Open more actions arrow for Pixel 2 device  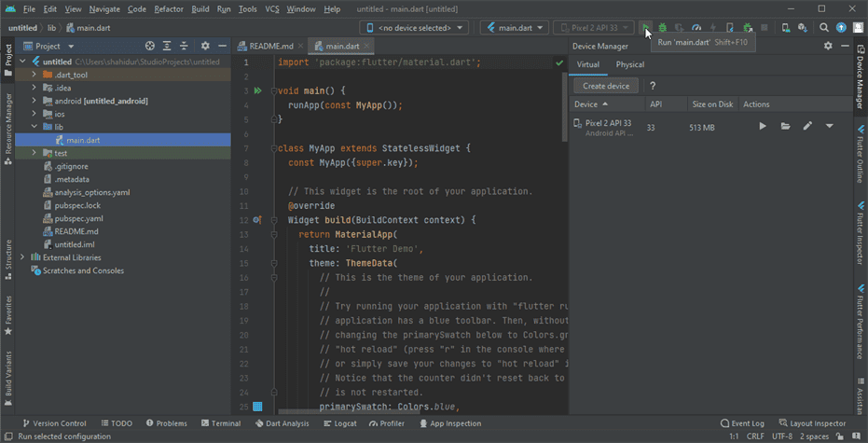pos(829,126)
